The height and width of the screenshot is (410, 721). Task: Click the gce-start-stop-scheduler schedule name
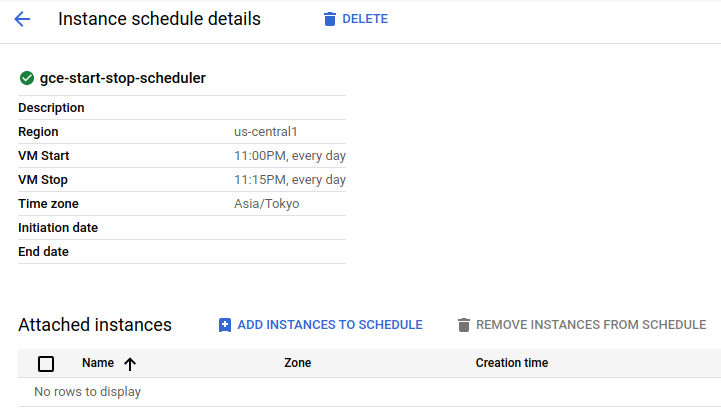pyautogui.click(x=122, y=78)
